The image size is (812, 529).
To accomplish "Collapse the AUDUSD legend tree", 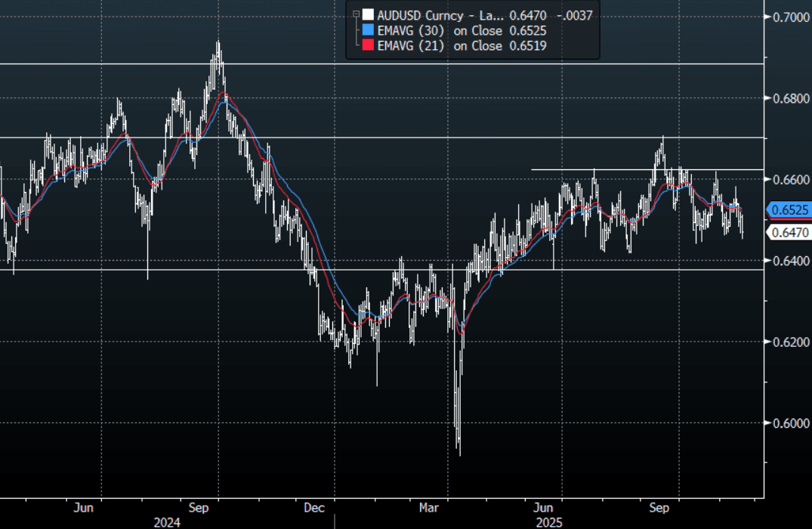I will (x=354, y=14).
